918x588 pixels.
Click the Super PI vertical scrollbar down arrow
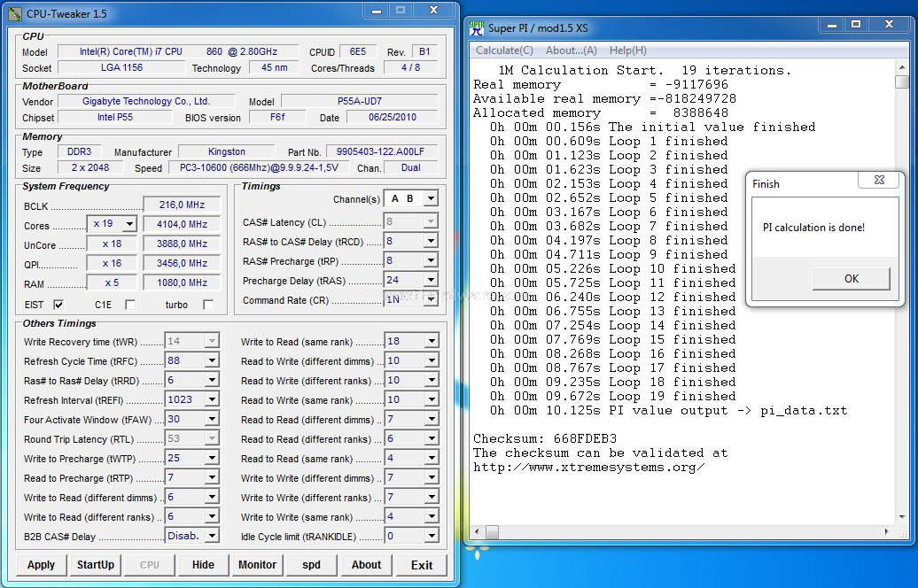pyautogui.click(x=902, y=517)
